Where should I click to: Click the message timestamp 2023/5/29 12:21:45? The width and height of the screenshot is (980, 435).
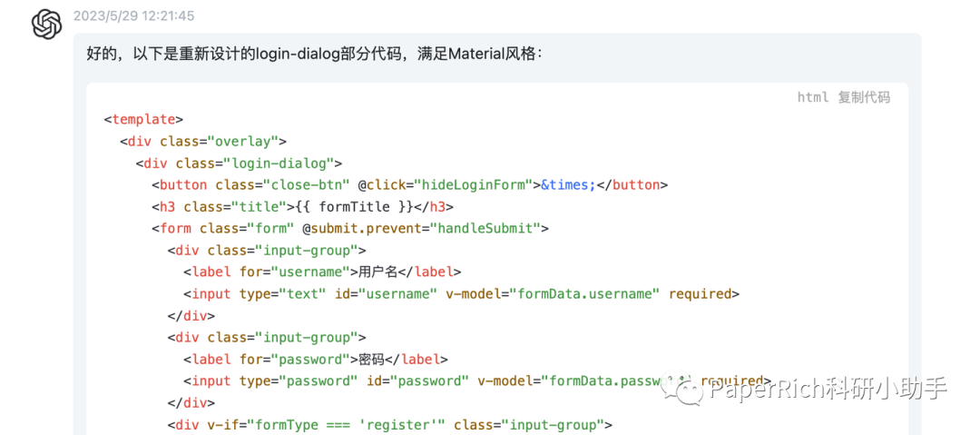click(133, 16)
